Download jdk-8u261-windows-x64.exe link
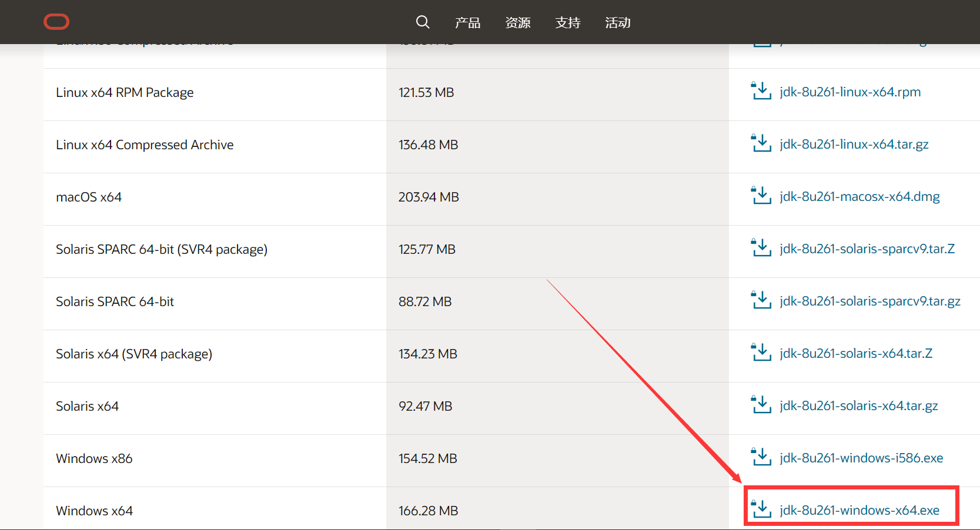Viewport: 980px width, 530px height. (859, 511)
